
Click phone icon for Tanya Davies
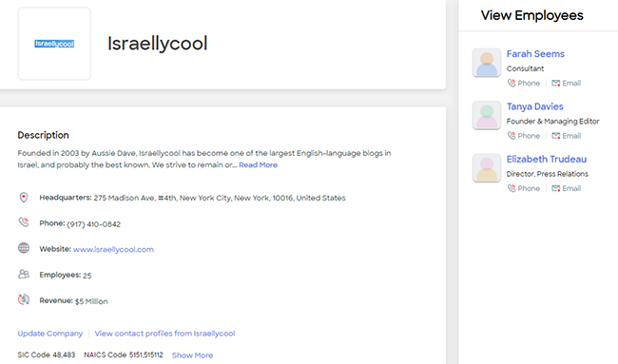512,136
